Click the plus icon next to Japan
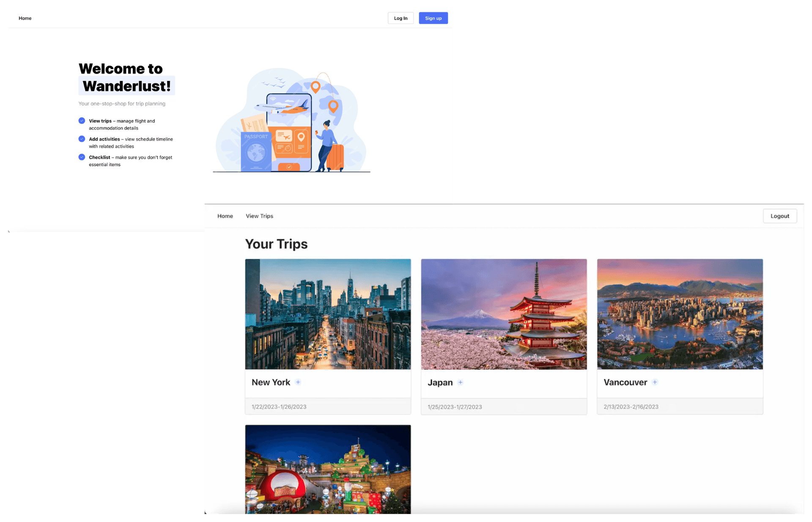Image resolution: width=812 pixels, height=522 pixels. (x=461, y=382)
